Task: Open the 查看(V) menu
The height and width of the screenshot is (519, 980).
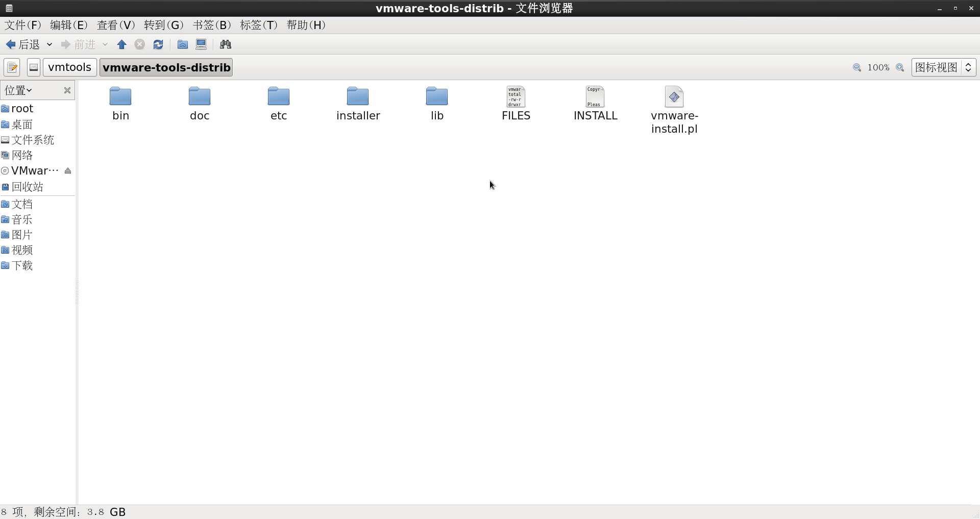Action: 116,26
